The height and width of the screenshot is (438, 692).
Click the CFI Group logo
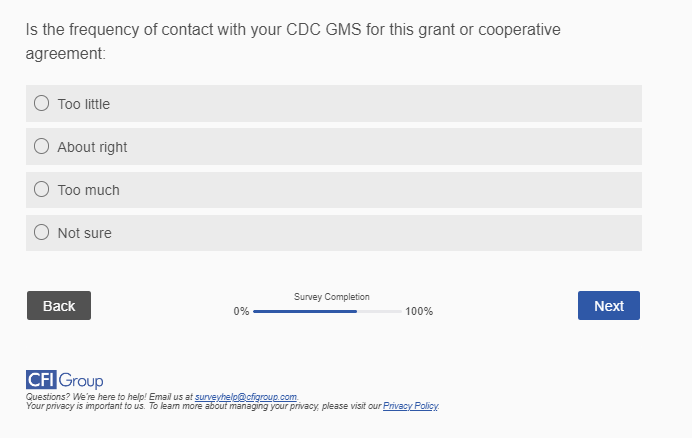pyautogui.click(x=64, y=380)
